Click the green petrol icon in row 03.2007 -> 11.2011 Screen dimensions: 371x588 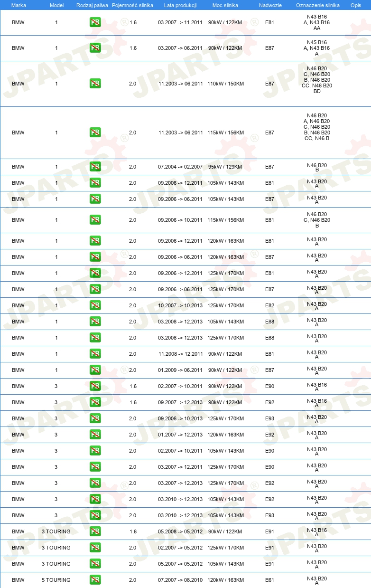(x=95, y=22)
